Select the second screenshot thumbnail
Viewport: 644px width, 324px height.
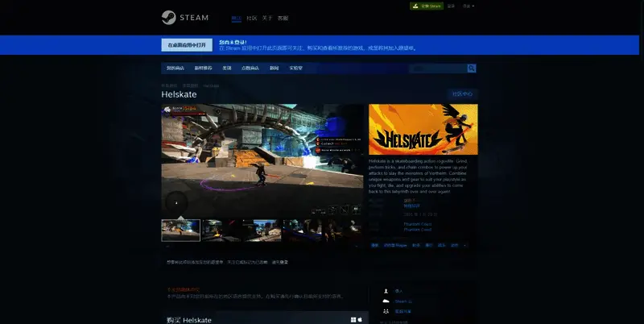click(x=221, y=231)
